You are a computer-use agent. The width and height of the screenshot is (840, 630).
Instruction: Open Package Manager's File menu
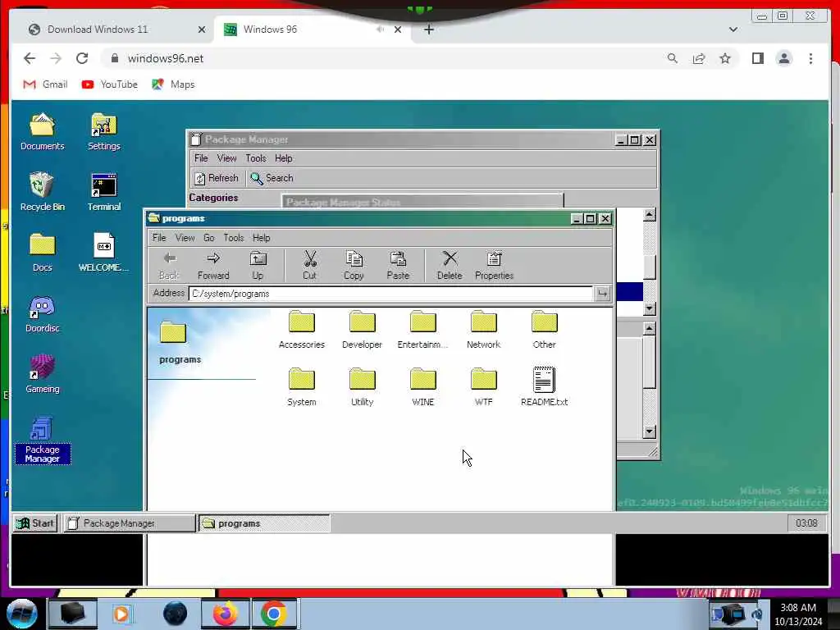tap(201, 158)
